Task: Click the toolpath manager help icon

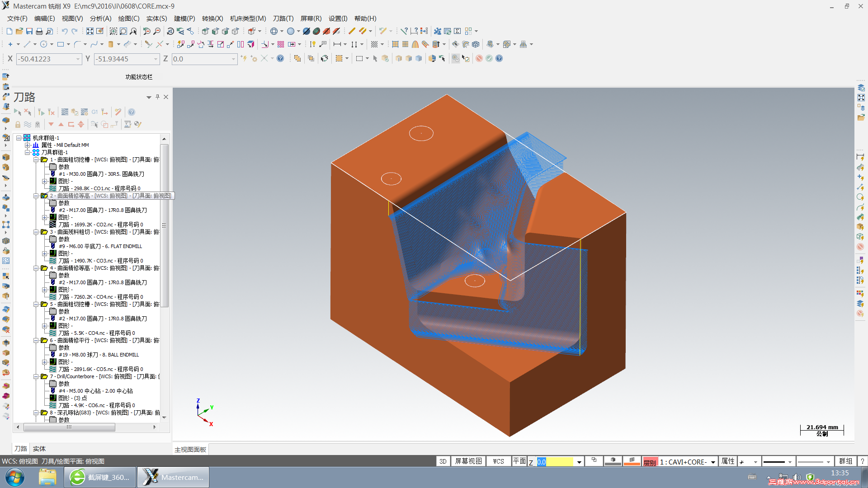Action: pyautogui.click(x=132, y=112)
